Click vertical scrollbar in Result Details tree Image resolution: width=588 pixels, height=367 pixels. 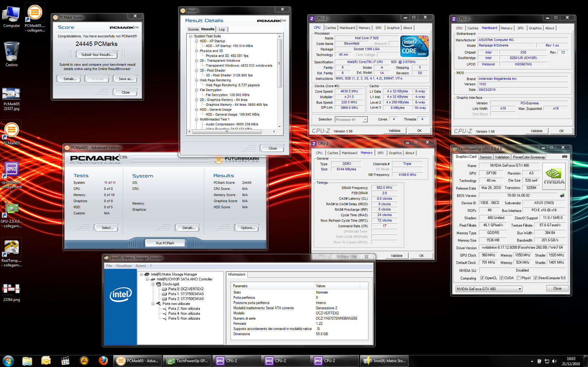coord(279,62)
